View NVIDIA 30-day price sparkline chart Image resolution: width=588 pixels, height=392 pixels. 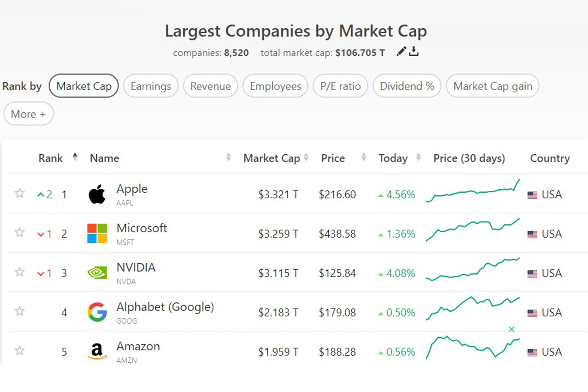pos(473,269)
